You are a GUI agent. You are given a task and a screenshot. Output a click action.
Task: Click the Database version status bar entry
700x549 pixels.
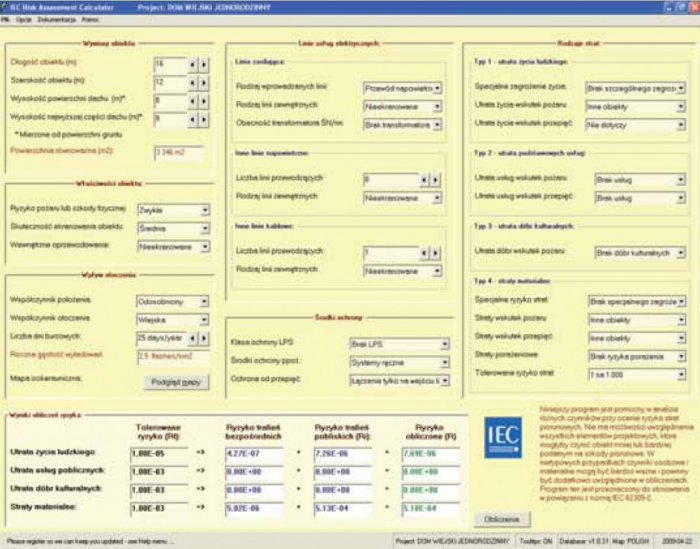(x=584, y=541)
